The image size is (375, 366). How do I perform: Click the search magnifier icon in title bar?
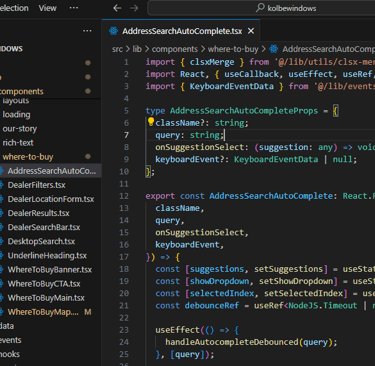[x=260, y=8]
